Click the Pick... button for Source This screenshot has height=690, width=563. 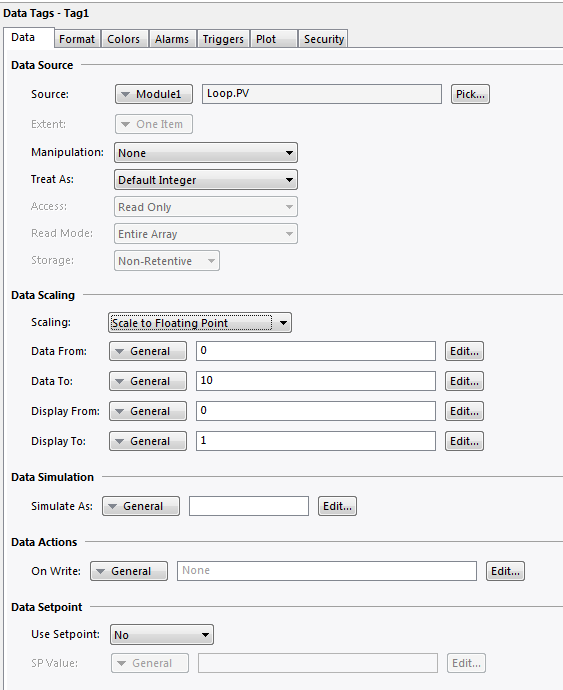[x=470, y=94]
